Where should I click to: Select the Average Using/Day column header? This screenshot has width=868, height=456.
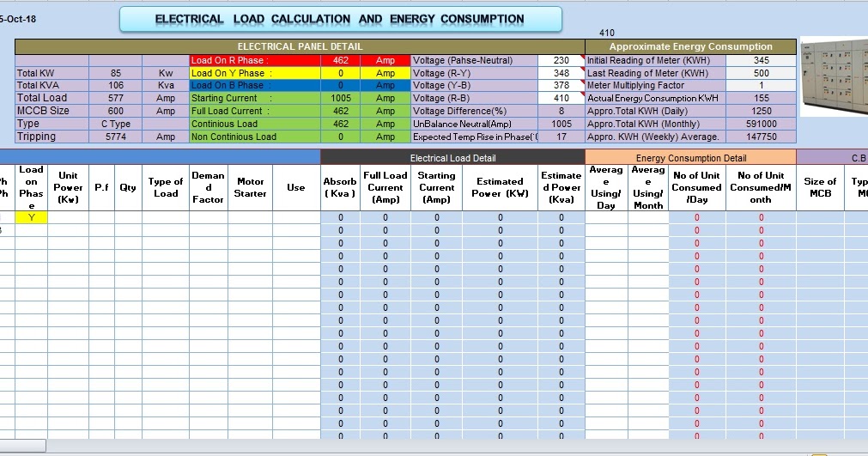point(606,187)
